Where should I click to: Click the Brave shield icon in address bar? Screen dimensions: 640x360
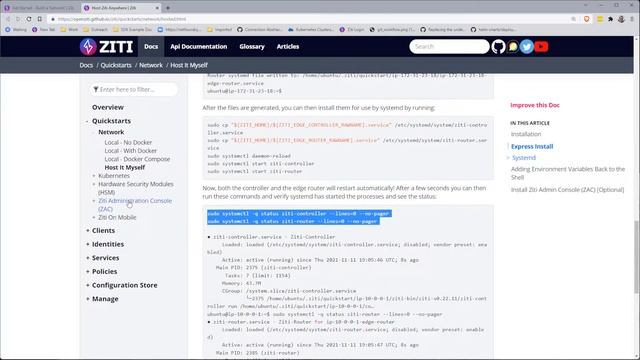tap(587, 19)
